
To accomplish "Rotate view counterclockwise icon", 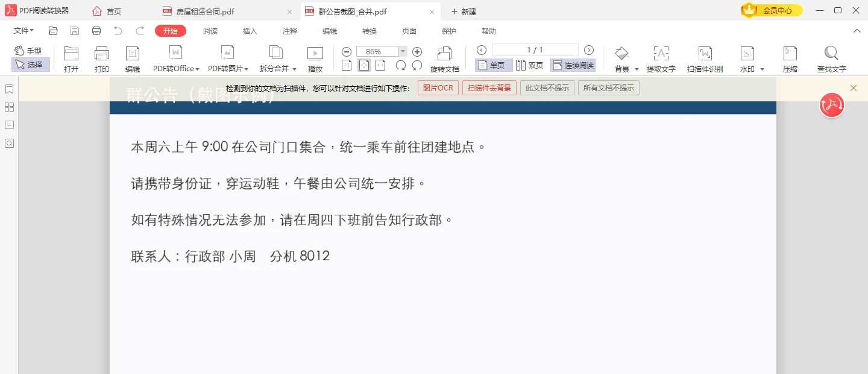I will [417, 65].
